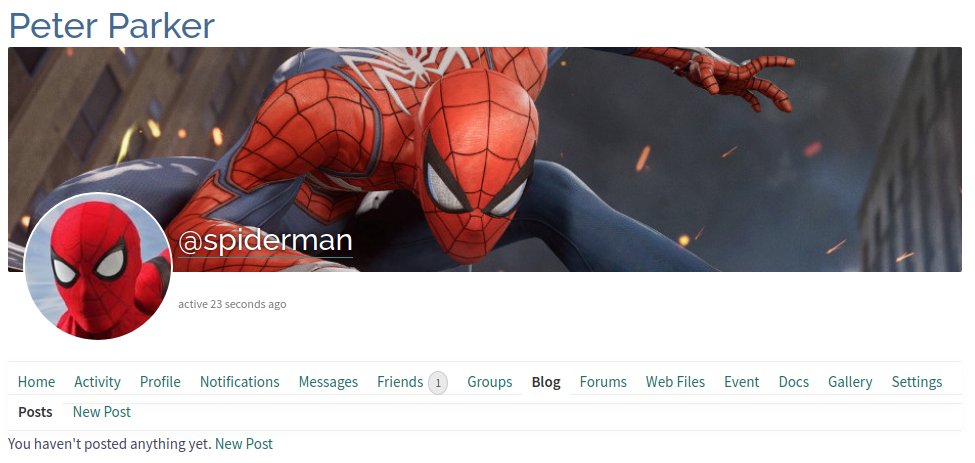Go to the Settings tab
Viewport: 975px width, 463px height.
tap(916, 382)
